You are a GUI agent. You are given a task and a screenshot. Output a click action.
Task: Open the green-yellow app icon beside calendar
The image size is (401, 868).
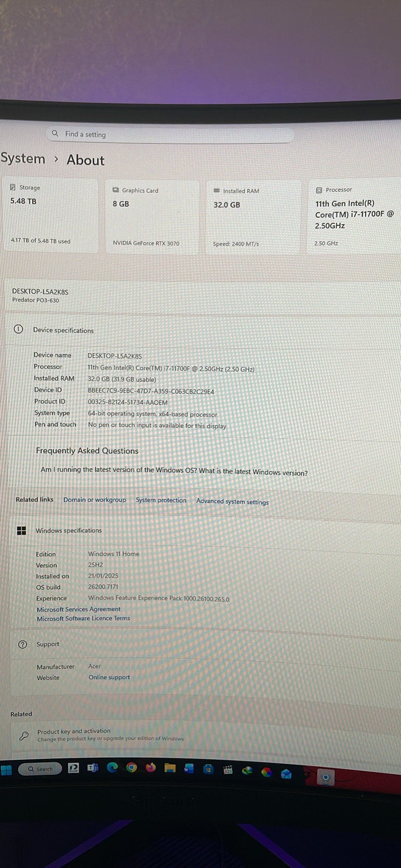coord(247,770)
